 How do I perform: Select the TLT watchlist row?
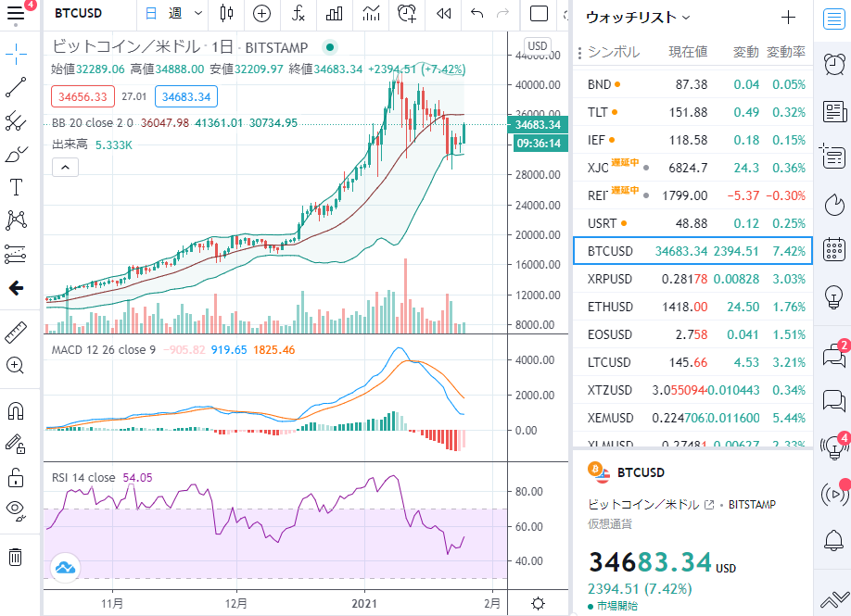pos(692,112)
